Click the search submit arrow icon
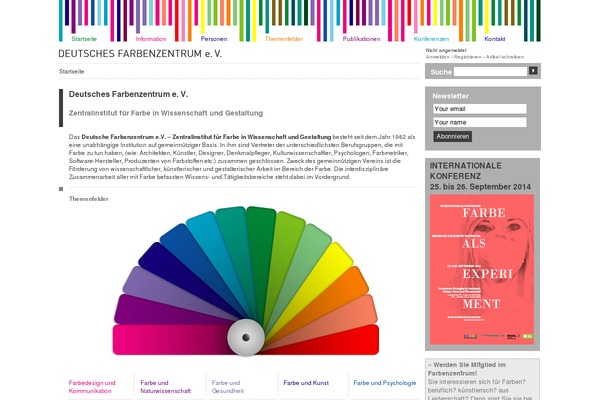 tap(533, 70)
